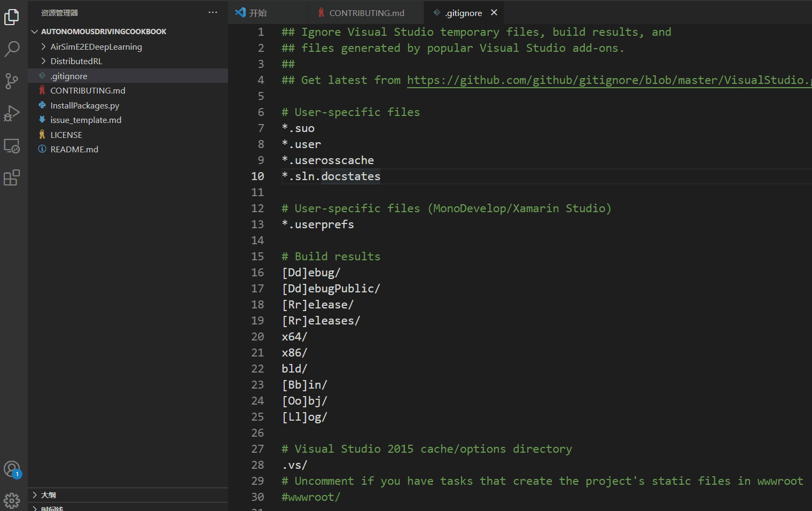Viewport: 812px width, 511px height.
Task: Open the Manage settings gear
Action: [12, 500]
